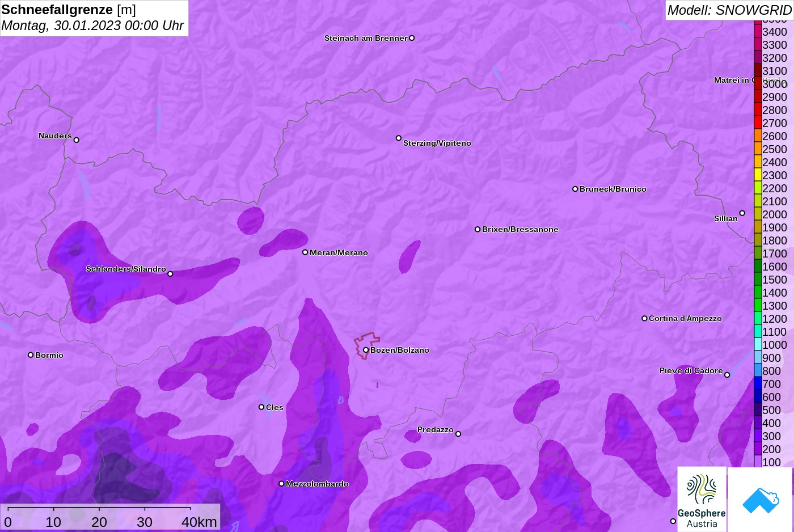Click the 1000 m legend color swatch
Screen dimensions: 794x532
click(758, 345)
